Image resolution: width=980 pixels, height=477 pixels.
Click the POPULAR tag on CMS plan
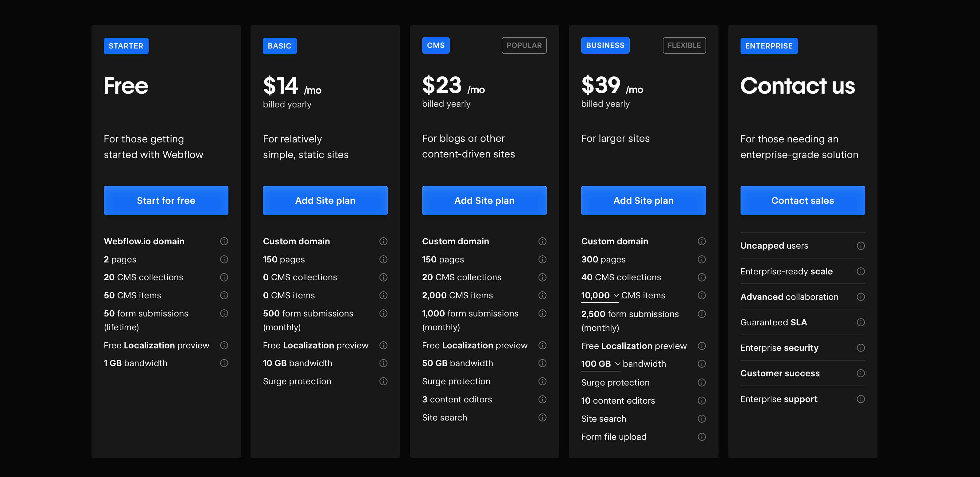[x=524, y=45]
